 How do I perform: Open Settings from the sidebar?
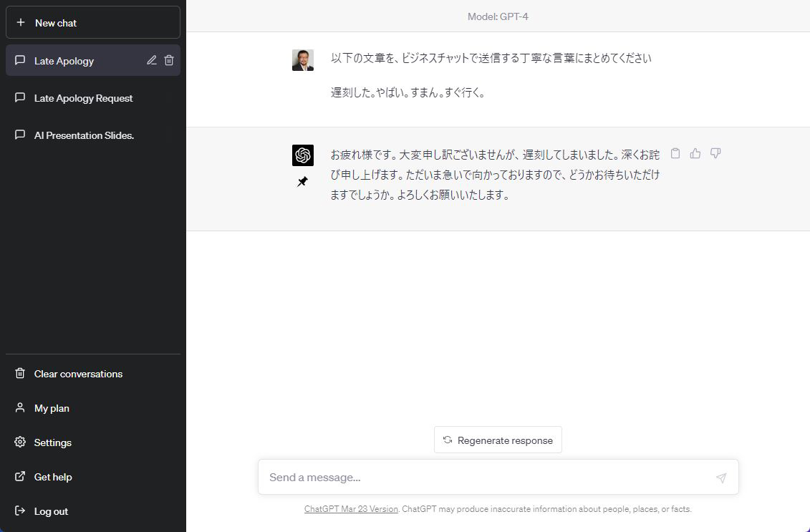pyautogui.click(x=53, y=442)
